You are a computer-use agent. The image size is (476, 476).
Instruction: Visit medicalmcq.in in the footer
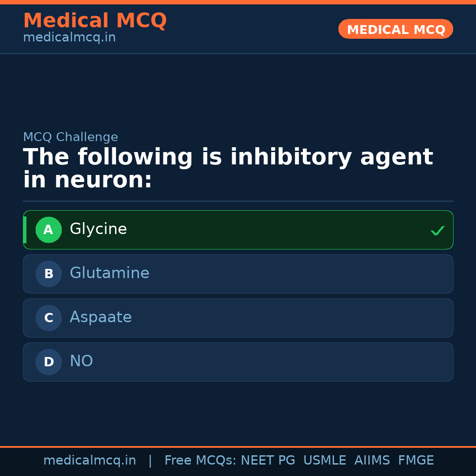[x=89, y=461]
